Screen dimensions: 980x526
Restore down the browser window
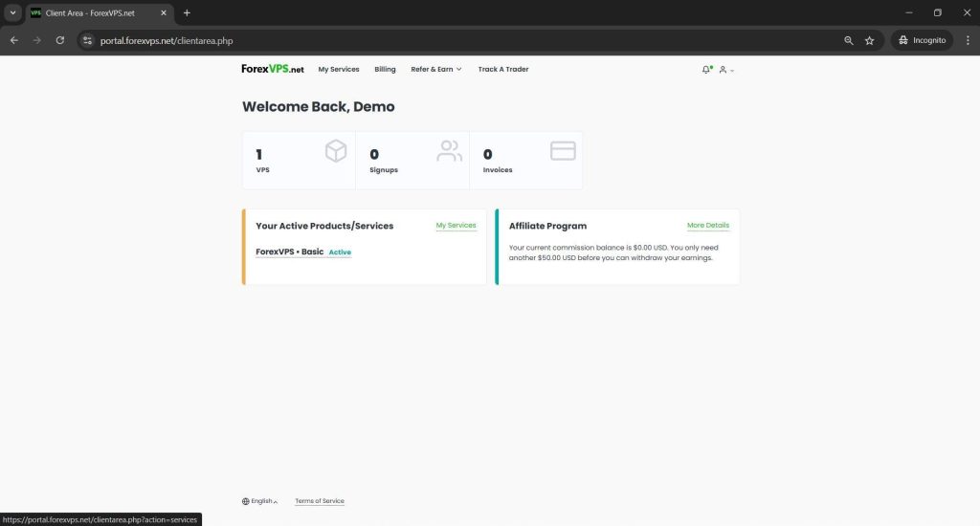coord(938,12)
